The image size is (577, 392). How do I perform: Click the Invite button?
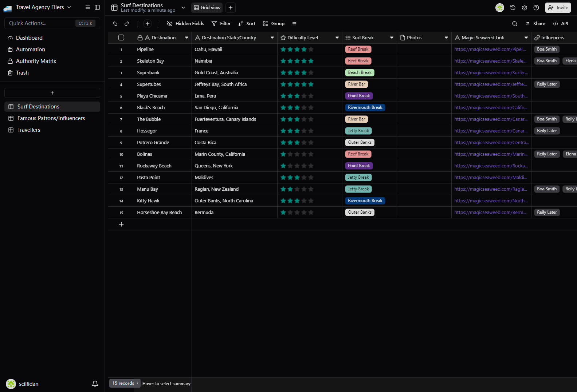click(x=558, y=8)
